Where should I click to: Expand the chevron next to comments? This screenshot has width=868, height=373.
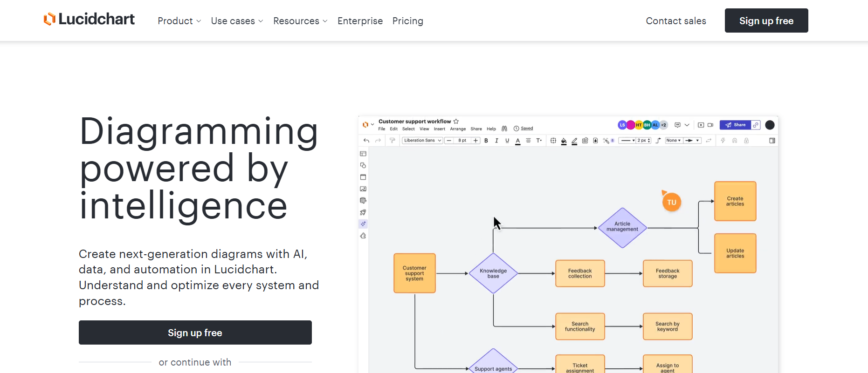pyautogui.click(x=687, y=125)
